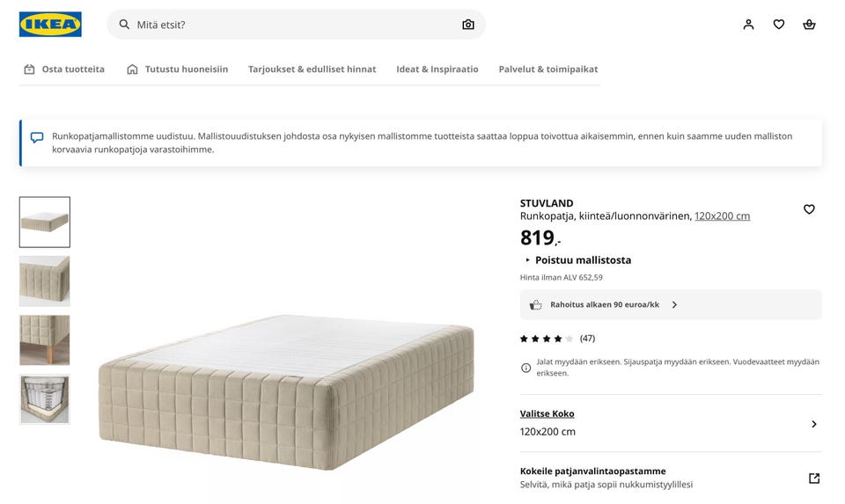Click the search magnifier icon
The image size is (845, 504).
(x=124, y=25)
